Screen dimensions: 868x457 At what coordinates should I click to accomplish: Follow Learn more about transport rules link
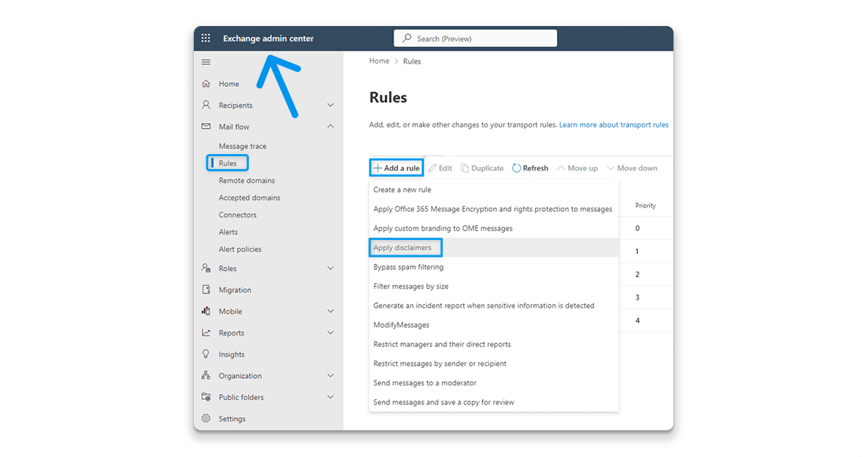click(614, 125)
